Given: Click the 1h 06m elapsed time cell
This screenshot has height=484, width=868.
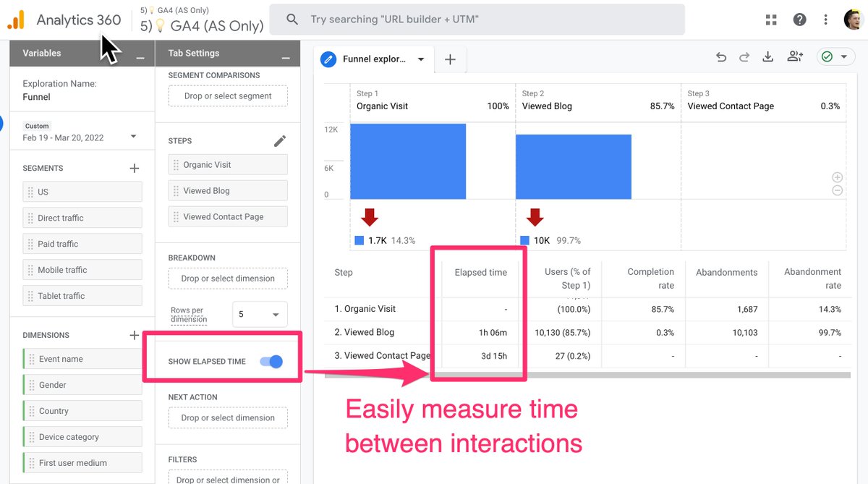Looking at the screenshot, I should (493, 333).
